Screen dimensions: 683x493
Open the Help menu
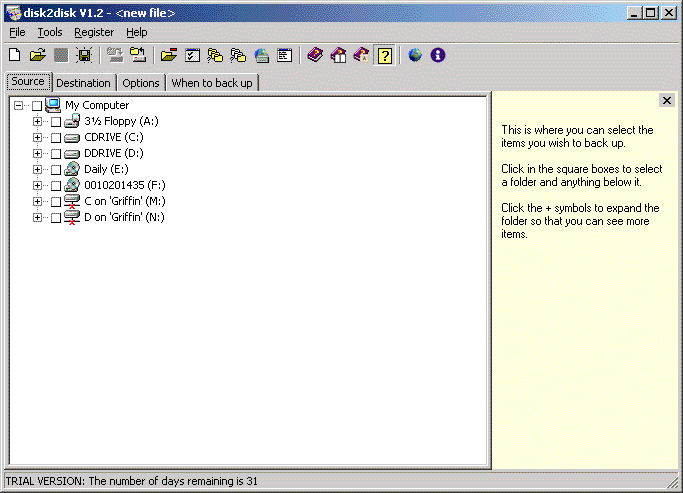137,32
